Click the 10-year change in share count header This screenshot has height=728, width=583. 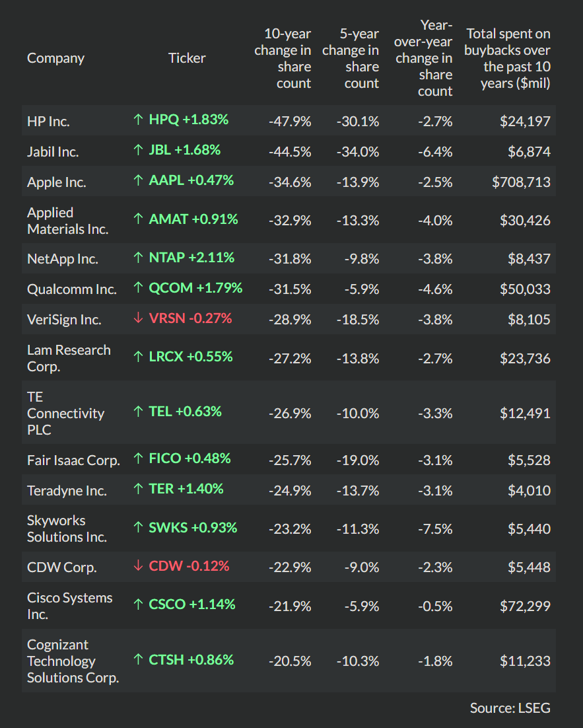(x=283, y=58)
